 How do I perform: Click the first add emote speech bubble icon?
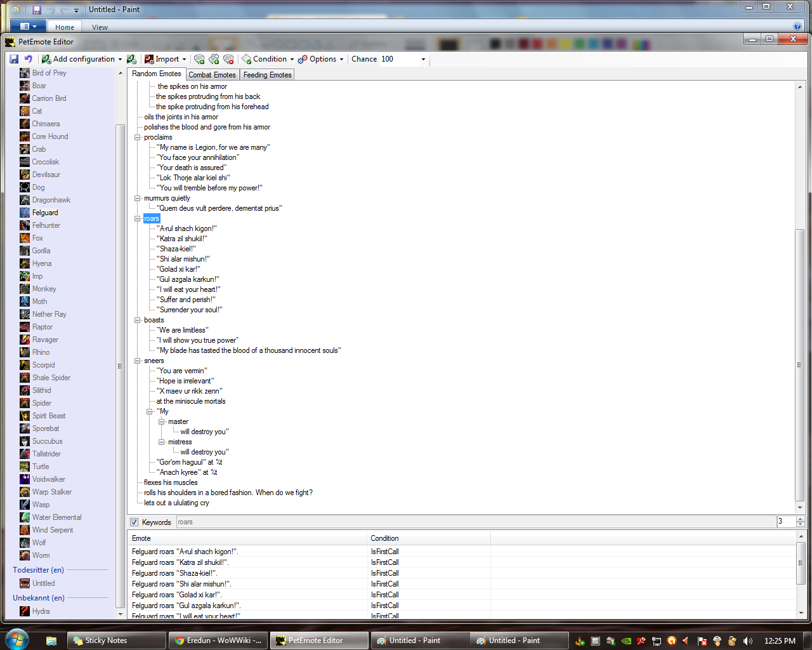199,59
